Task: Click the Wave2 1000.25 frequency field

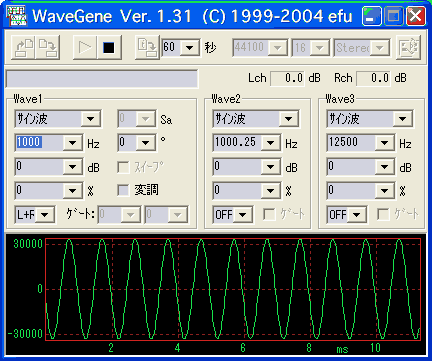Action: point(237,142)
